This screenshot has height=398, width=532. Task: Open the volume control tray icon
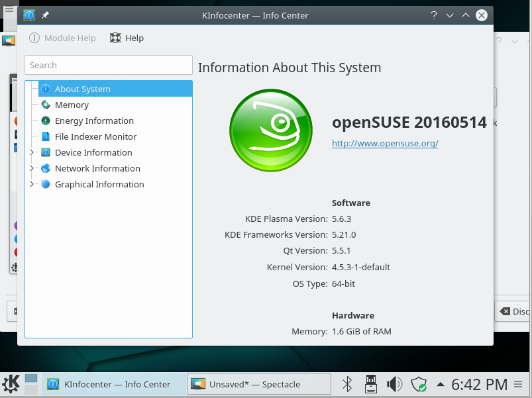[394, 385]
